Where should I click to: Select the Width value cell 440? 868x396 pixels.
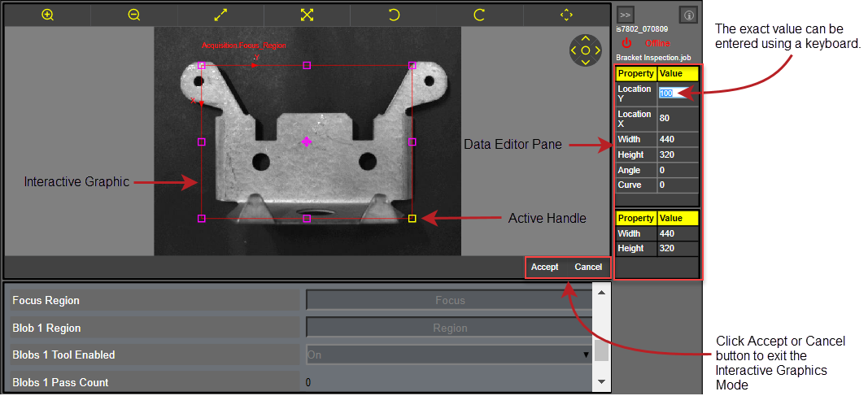(677, 139)
